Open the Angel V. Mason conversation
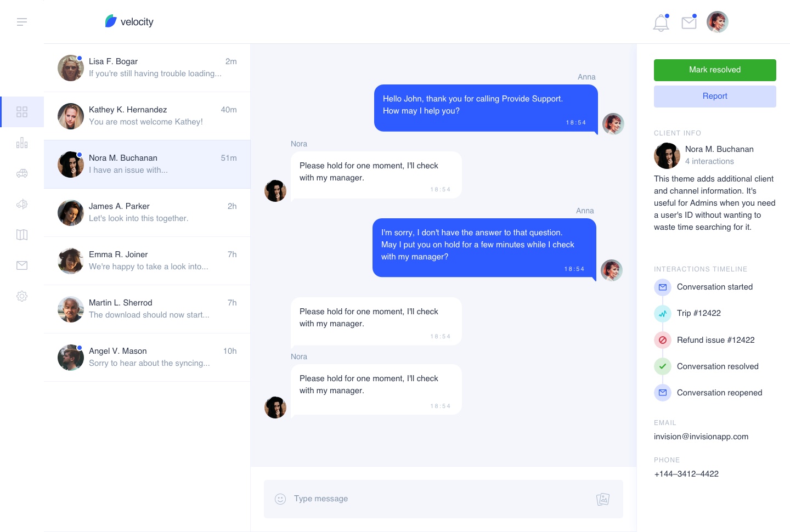The width and height of the screenshot is (790, 532). (x=147, y=358)
